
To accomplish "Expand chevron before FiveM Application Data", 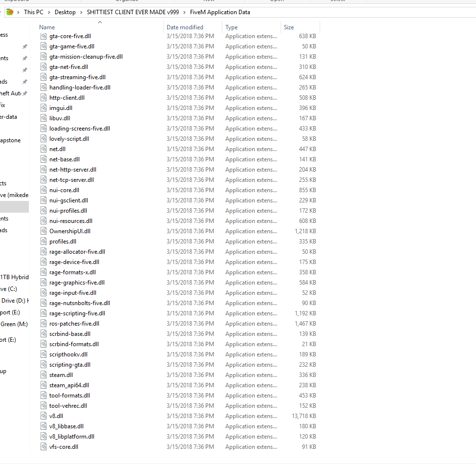I will (184, 12).
